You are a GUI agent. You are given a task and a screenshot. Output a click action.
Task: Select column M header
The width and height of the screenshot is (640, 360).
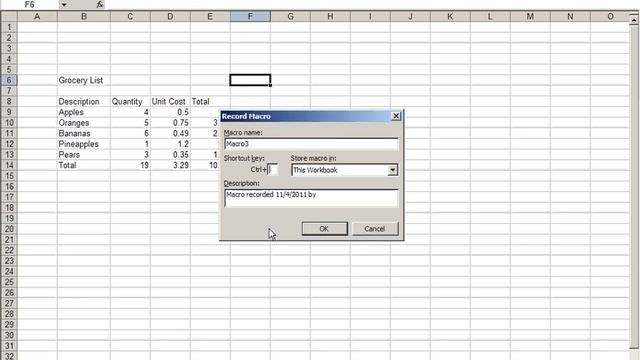[530, 17]
